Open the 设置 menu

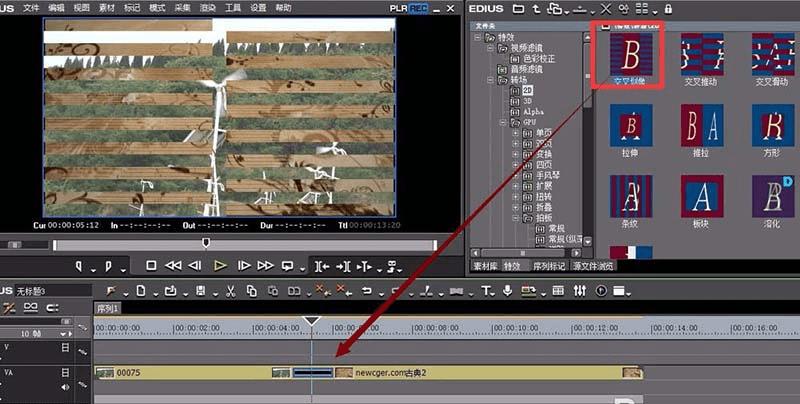coord(258,8)
